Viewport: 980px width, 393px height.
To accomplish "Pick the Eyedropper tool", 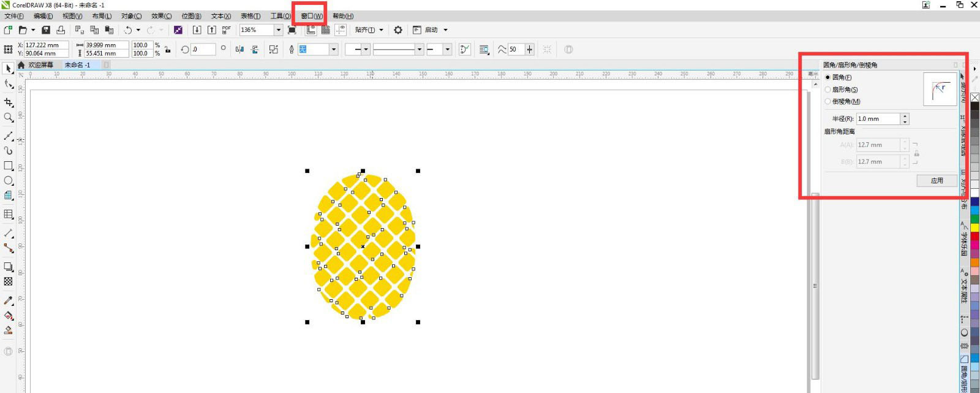I will [x=9, y=300].
